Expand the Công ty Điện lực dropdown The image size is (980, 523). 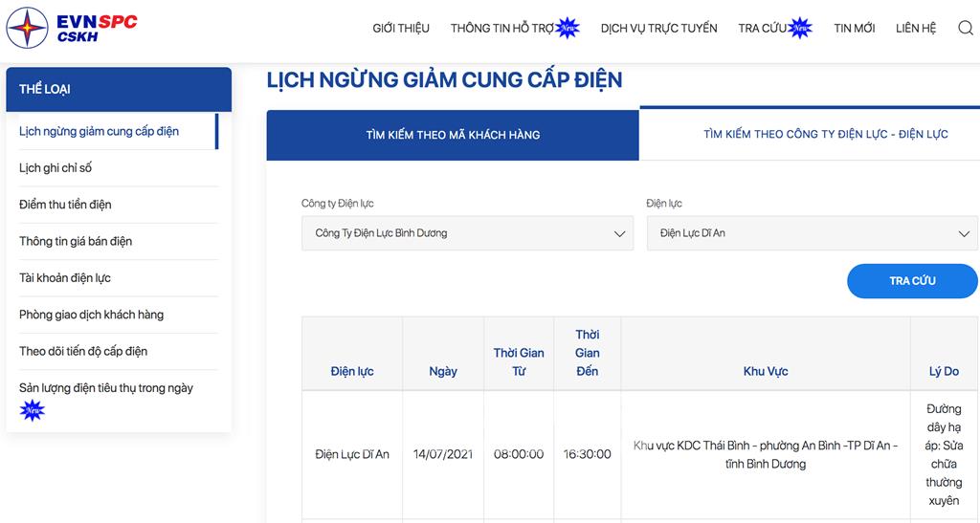pyautogui.click(x=467, y=233)
